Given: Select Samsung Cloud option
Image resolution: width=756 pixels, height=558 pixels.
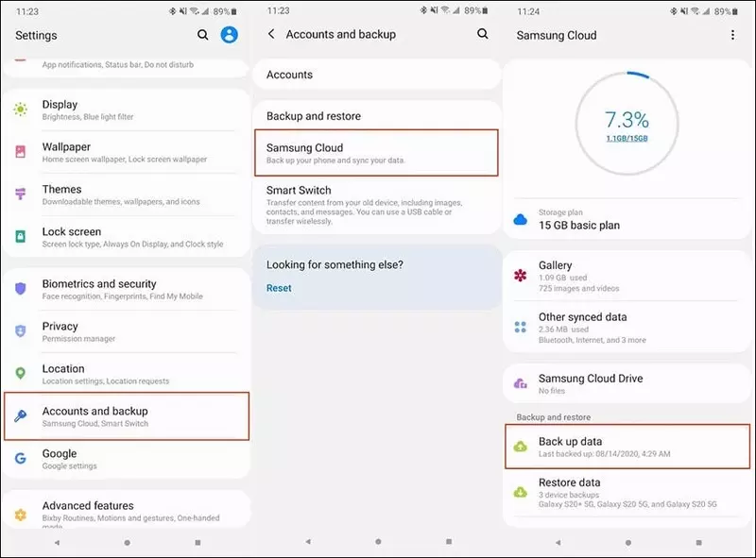Looking at the screenshot, I should (x=376, y=153).
